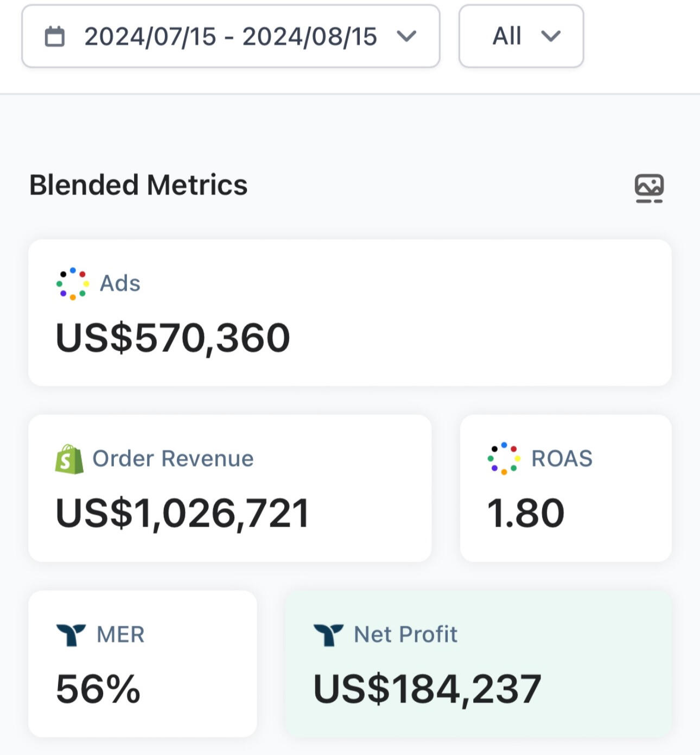The image size is (700, 755).
Task: Click the whale tail icon next to Net Profit
Action: coord(328,635)
